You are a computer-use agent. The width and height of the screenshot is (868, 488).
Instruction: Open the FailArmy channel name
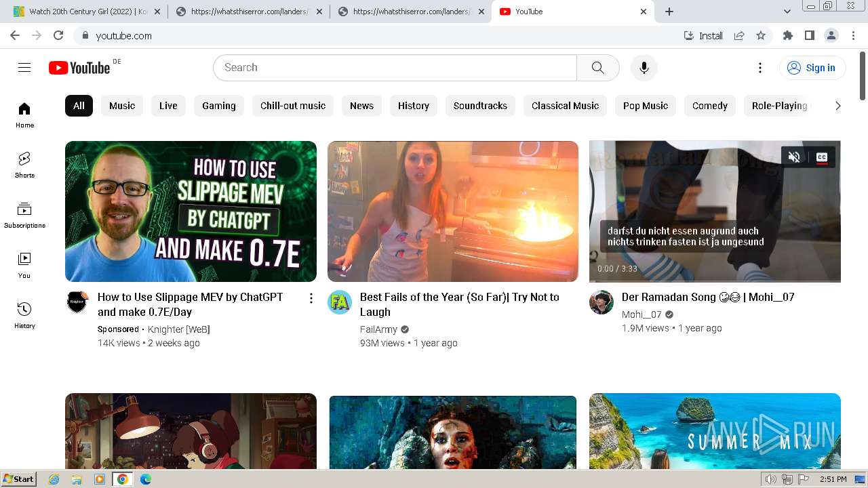(378, 329)
